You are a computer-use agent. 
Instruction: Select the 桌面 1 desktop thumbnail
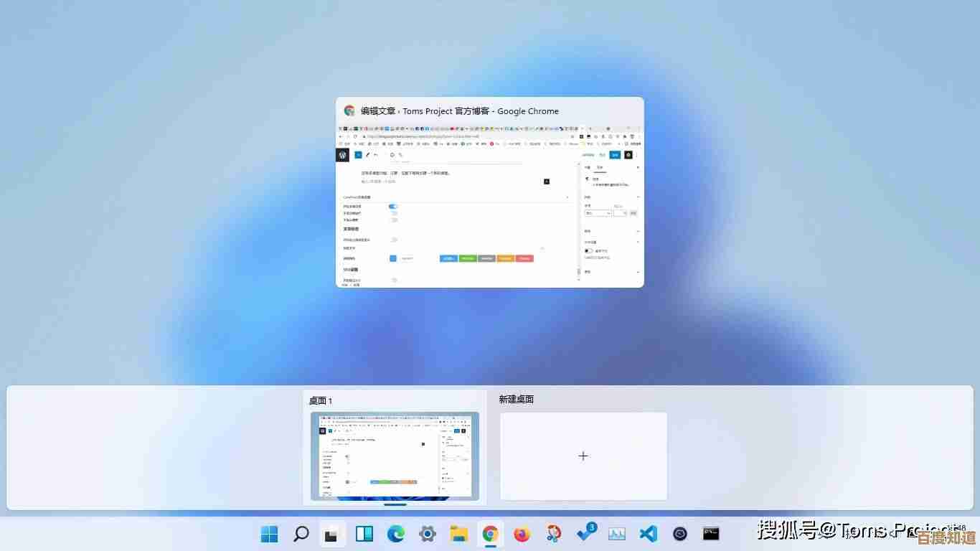click(395, 456)
